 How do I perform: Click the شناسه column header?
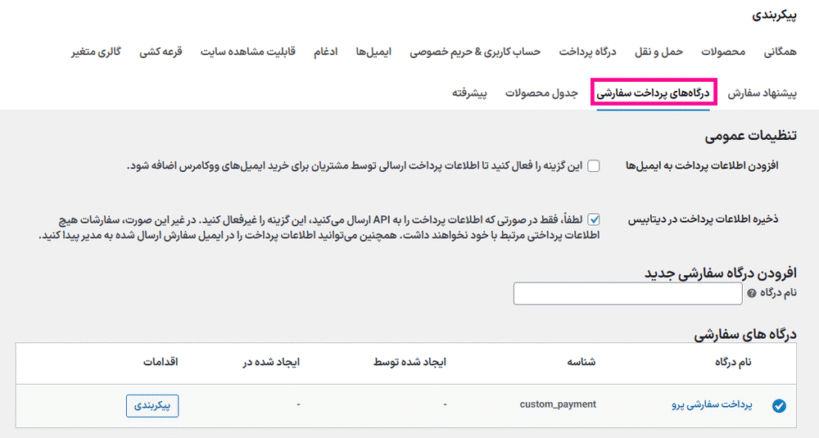(581, 362)
